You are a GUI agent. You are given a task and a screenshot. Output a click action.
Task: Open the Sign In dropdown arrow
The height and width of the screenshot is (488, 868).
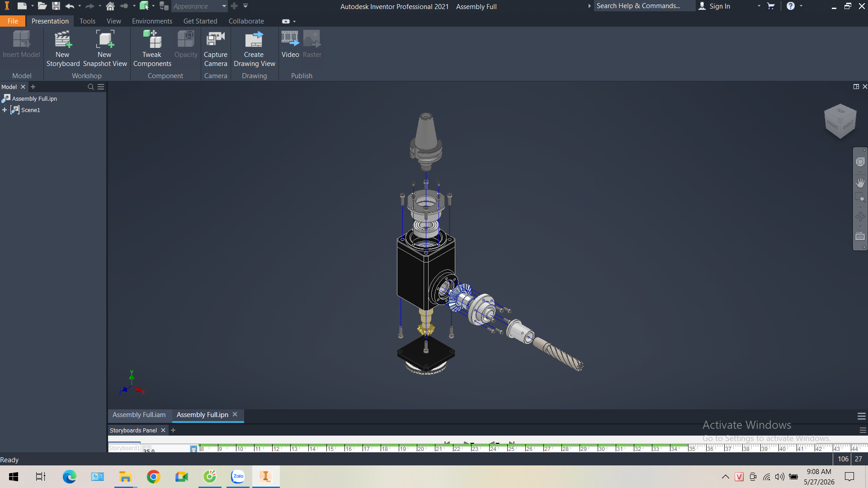point(759,6)
